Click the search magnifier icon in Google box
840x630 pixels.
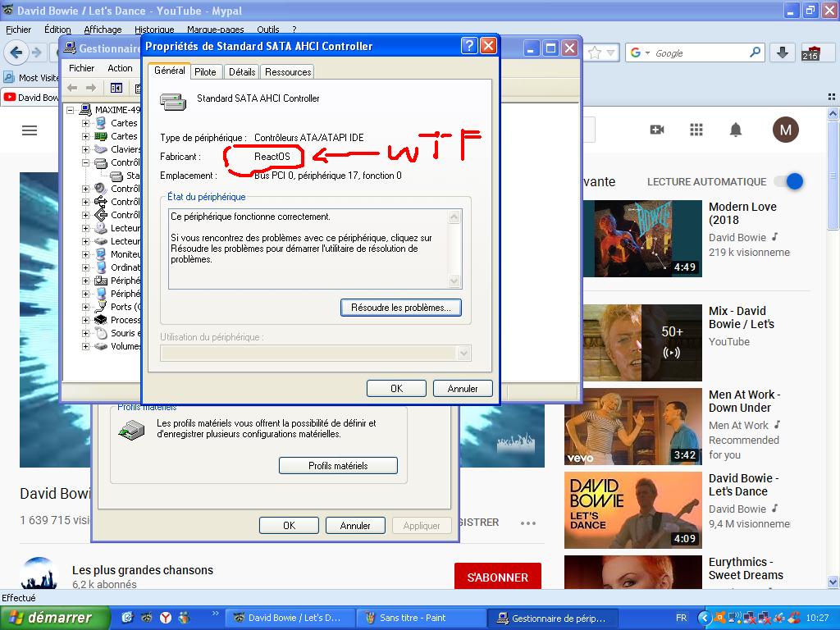pos(755,52)
